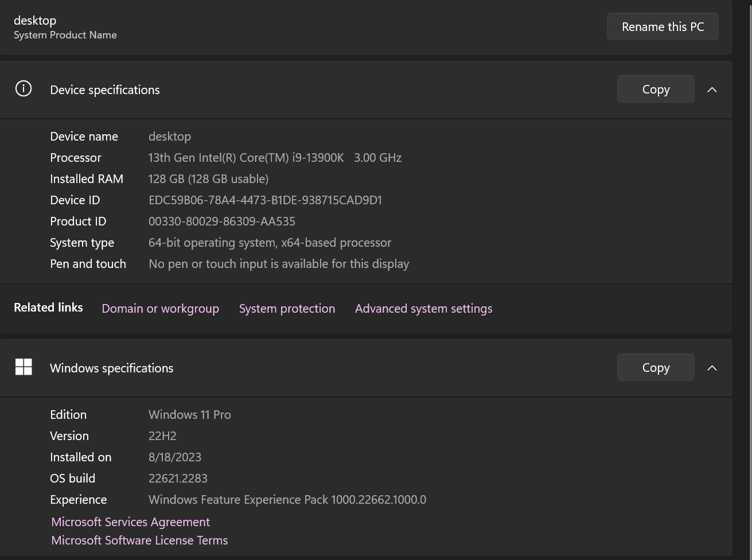Click the Device name value desktop
Screen dimensions: 752x560
tap(170, 137)
